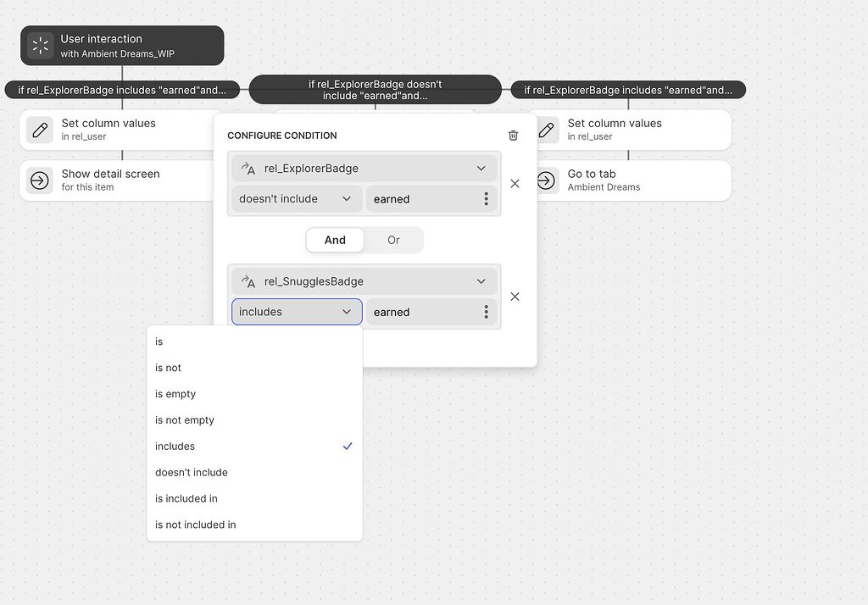This screenshot has width=868, height=605.
Task: Click the column type icon beside rel_SnugglesBadge
Action: click(x=248, y=280)
